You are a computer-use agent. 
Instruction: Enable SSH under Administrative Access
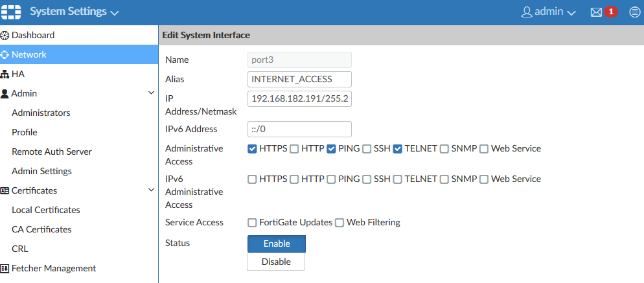pyautogui.click(x=367, y=149)
